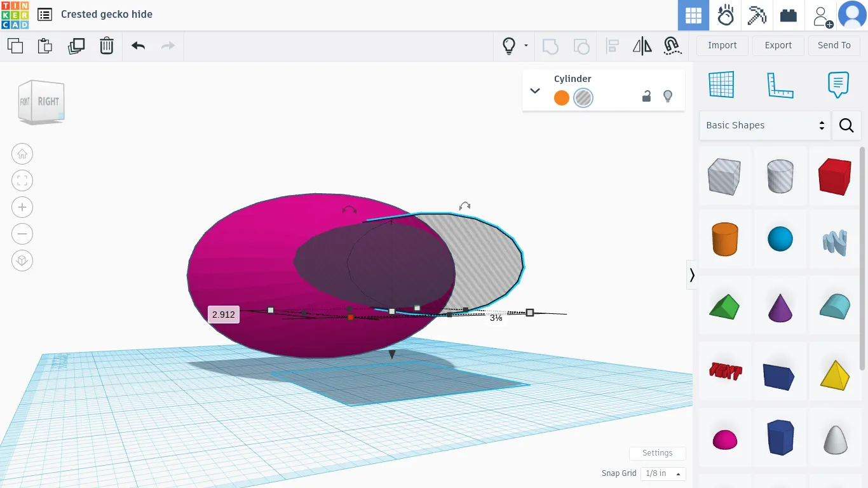
Task: Open the Basic Shapes category dropdown
Action: click(x=764, y=125)
